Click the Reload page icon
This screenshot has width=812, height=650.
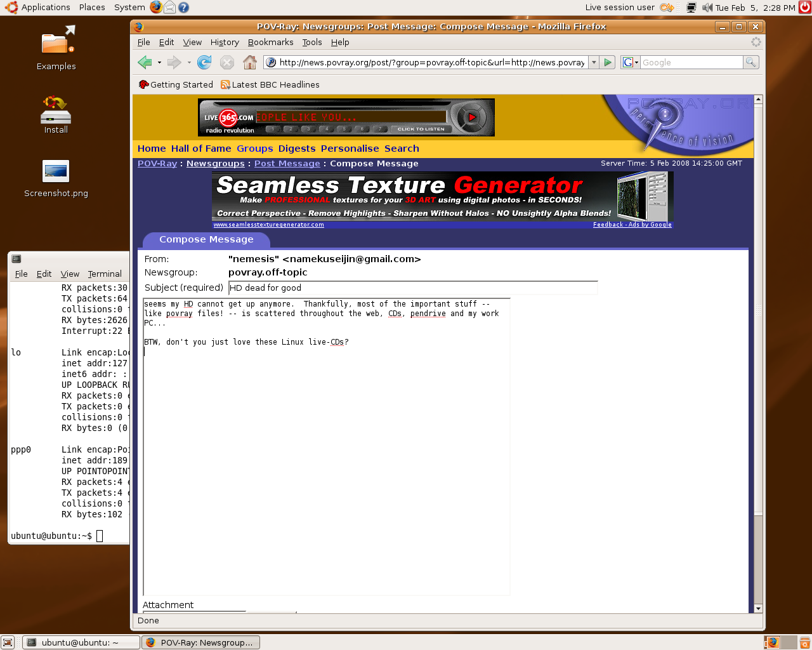204,62
